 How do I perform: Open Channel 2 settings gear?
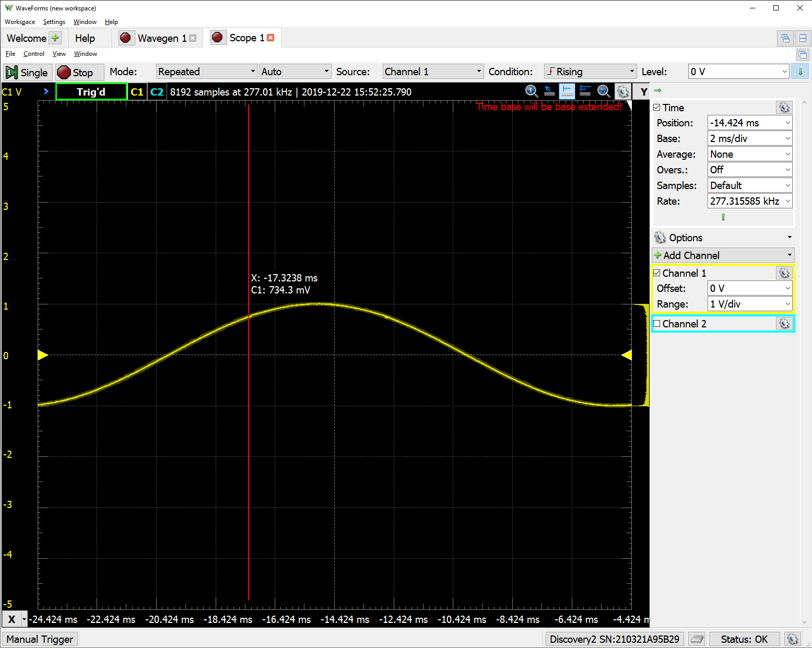(x=784, y=324)
